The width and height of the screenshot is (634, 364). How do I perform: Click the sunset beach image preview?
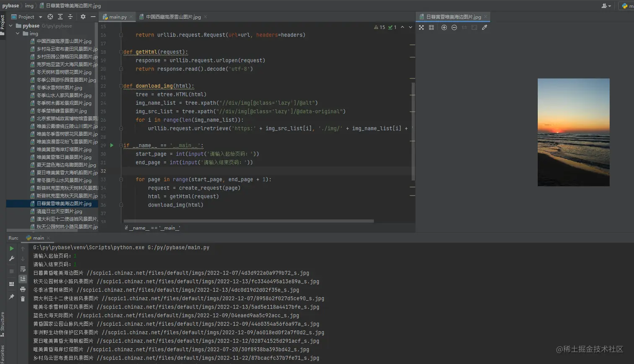tap(574, 132)
